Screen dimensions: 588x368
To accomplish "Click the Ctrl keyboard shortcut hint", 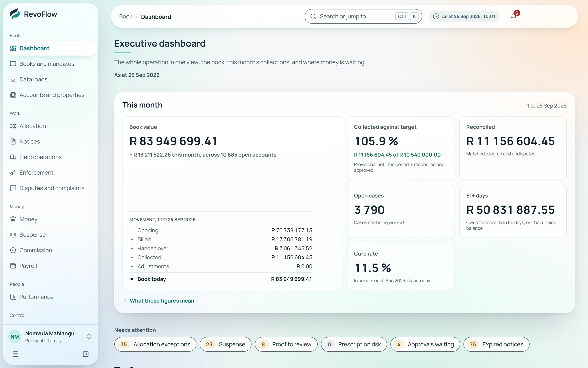I will coord(402,16).
